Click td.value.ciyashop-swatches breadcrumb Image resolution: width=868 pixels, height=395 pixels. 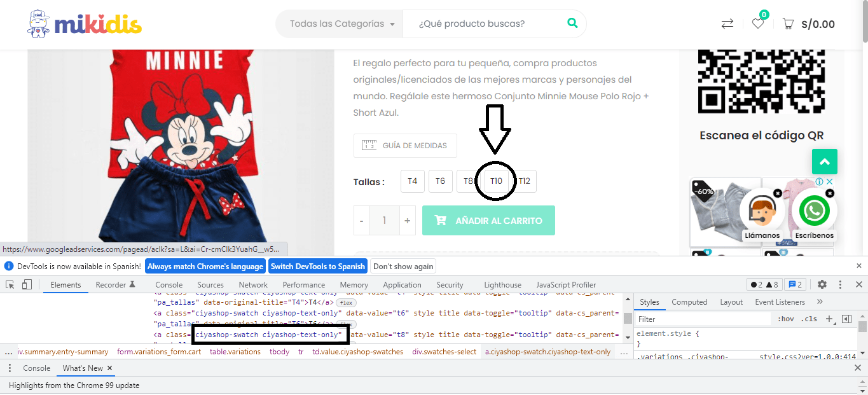[x=357, y=352]
